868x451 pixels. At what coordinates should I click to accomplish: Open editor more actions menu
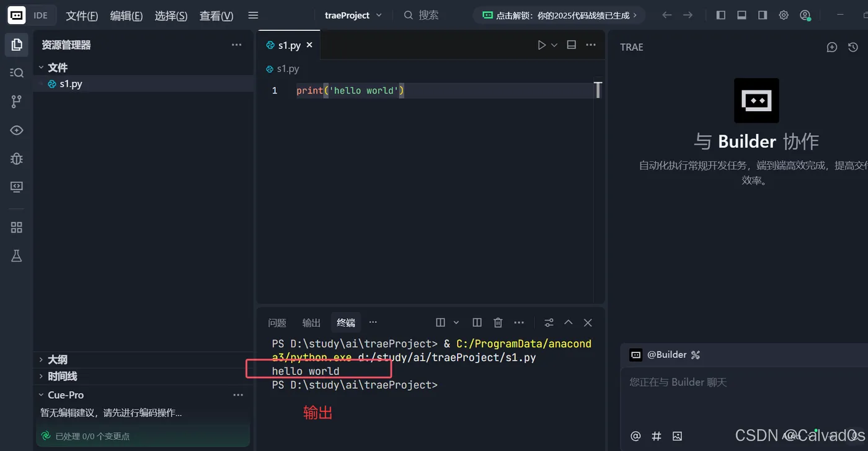click(x=591, y=45)
